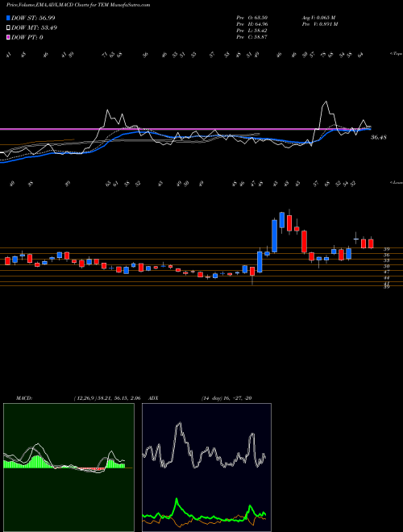Click the chart title mentioning MunafaSutra.com

click(78, 6)
